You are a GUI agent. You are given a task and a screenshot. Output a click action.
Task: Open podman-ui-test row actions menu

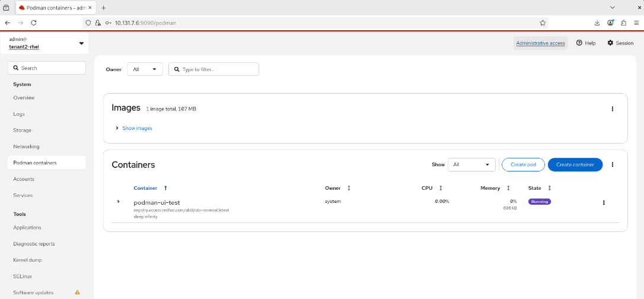(604, 202)
